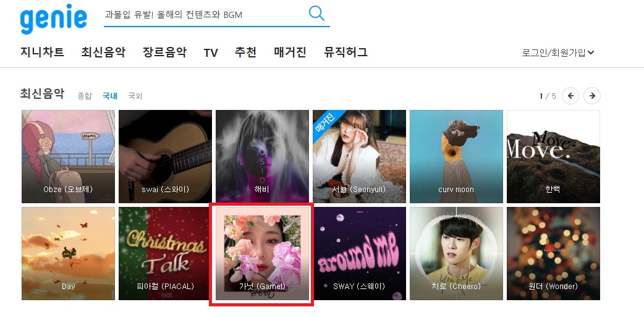The height and width of the screenshot is (315, 644).
Task: Click the genie logo
Action: 53,19
